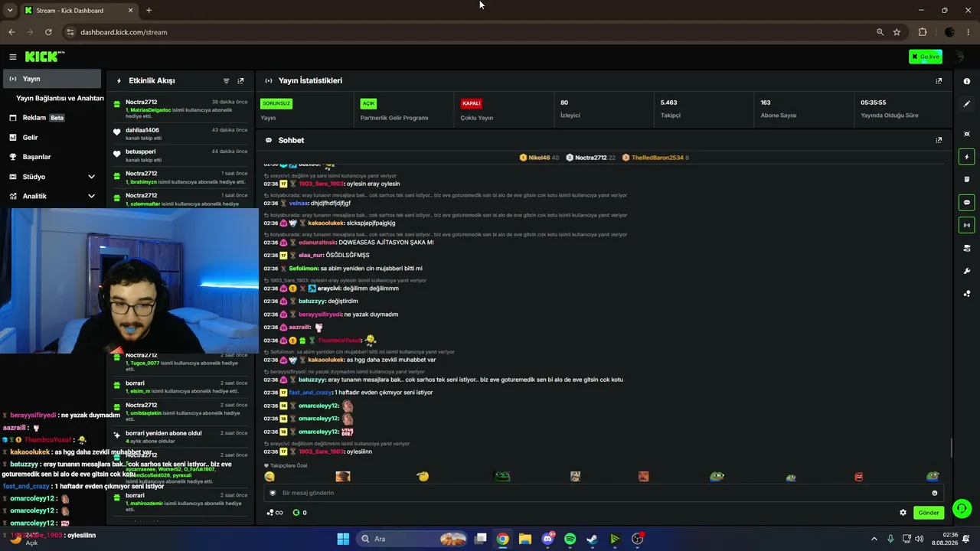This screenshot has height=551, width=980.
Task: Click the stacked-bars icon above the wrench
Action: tap(967, 248)
